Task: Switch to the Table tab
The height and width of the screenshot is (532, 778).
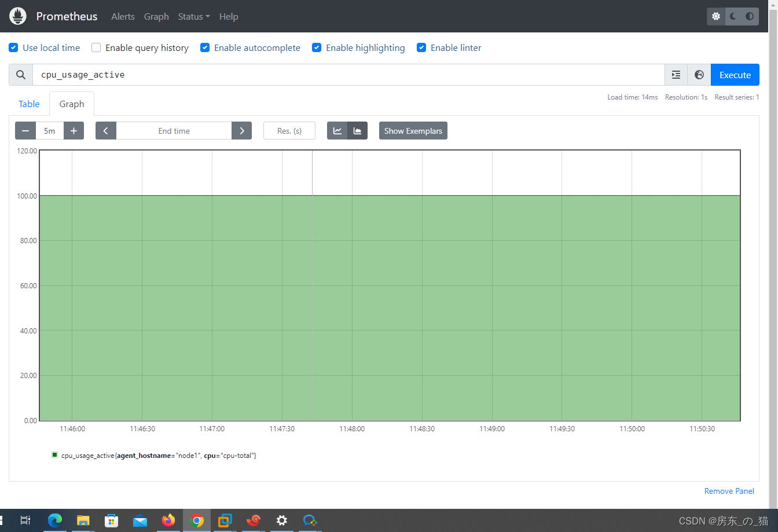Action: (x=29, y=104)
